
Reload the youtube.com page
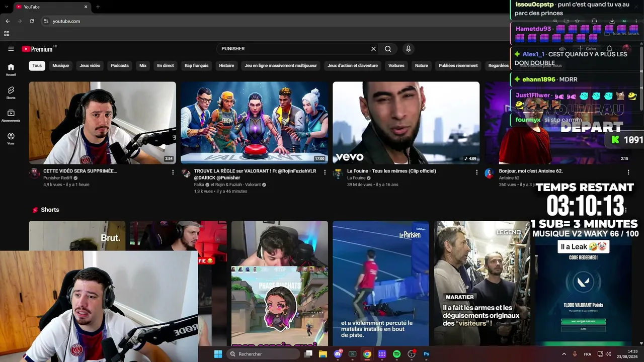click(x=32, y=21)
